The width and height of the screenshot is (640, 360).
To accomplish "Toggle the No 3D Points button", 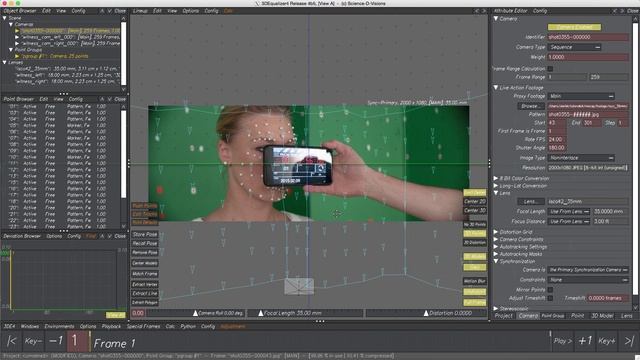I will [x=475, y=224].
